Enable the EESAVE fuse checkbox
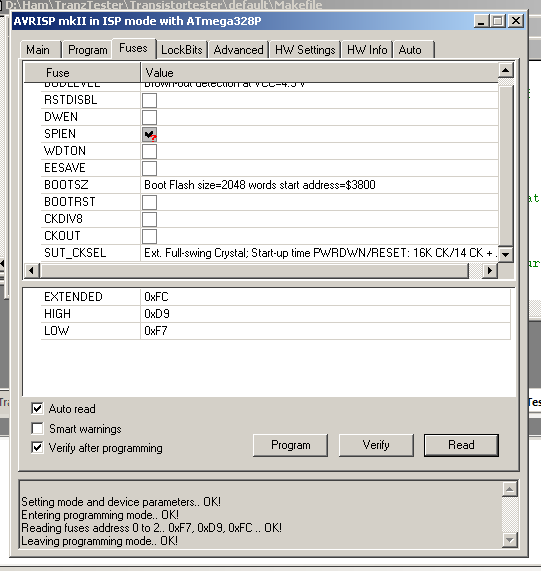The image size is (541, 571). [x=149, y=168]
